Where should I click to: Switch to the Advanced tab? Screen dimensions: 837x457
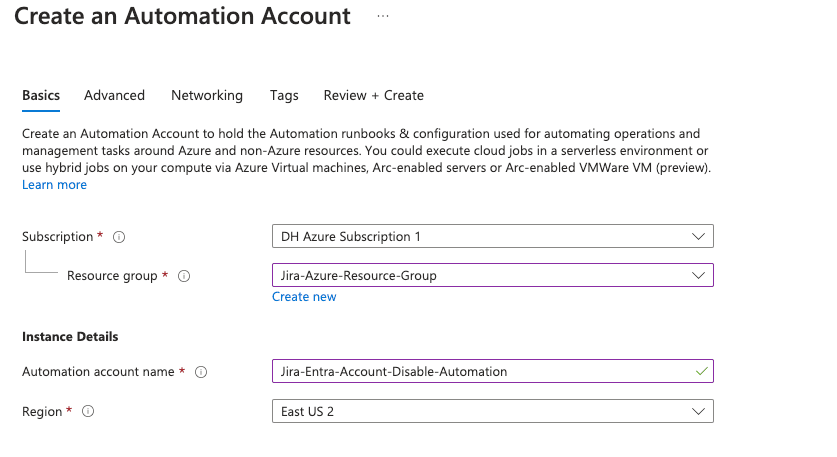(114, 95)
